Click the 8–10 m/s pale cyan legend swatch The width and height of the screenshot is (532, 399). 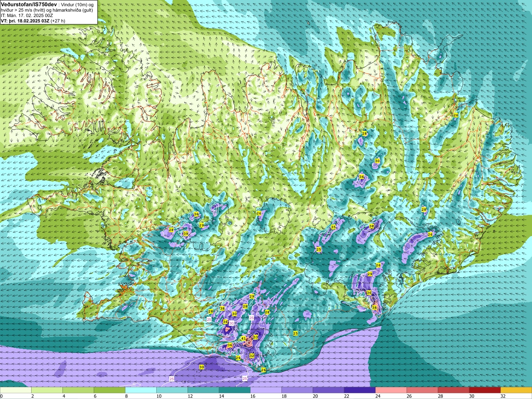141,390
